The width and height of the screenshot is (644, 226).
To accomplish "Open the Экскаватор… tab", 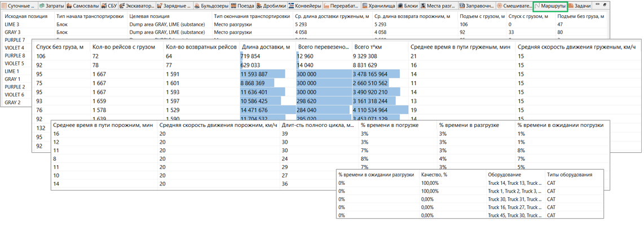I will [x=137, y=6].
